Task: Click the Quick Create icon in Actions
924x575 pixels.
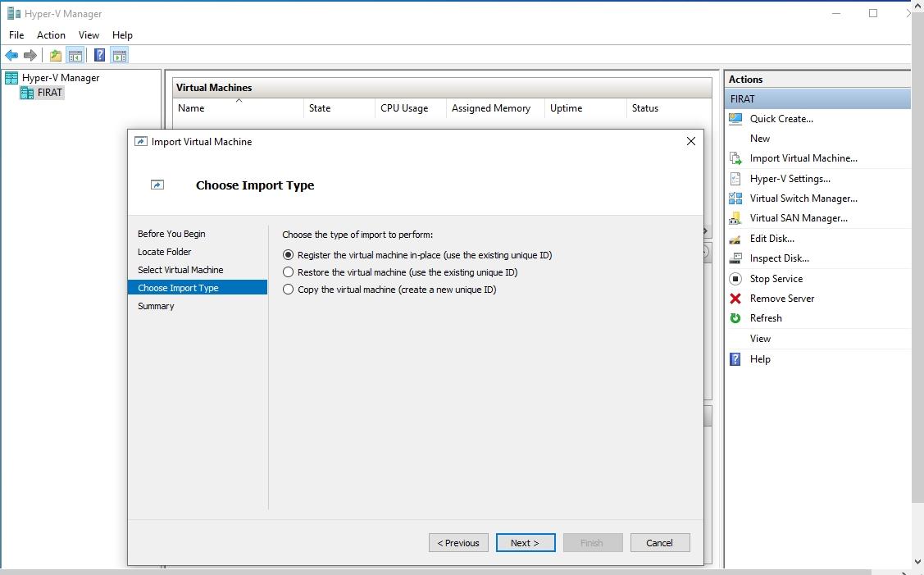Action: coord(735,119)
